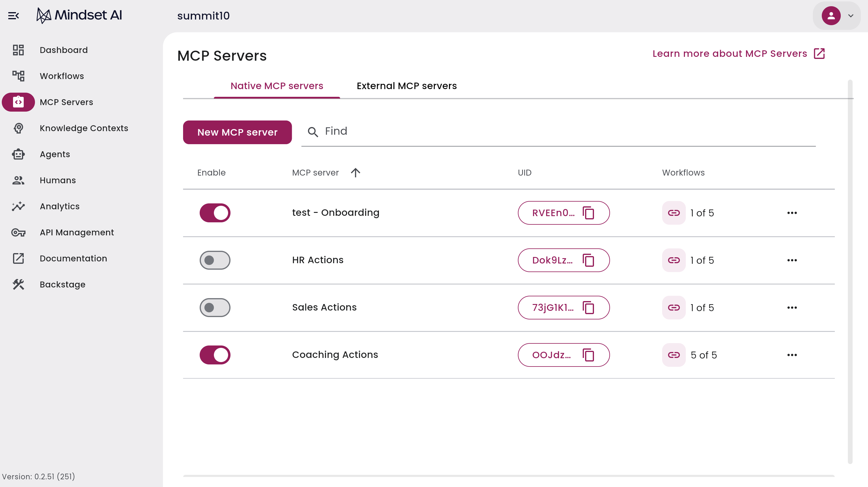Click the Analytics chart icon
Viewport: 868px width, 487px height.
pos(18,206)
